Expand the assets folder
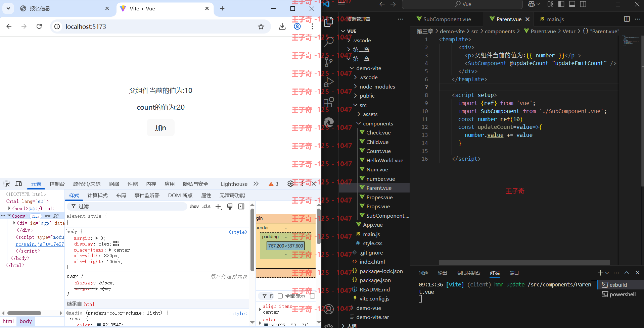644x328 pixels. pyautogui.click(x=359, y=114)
